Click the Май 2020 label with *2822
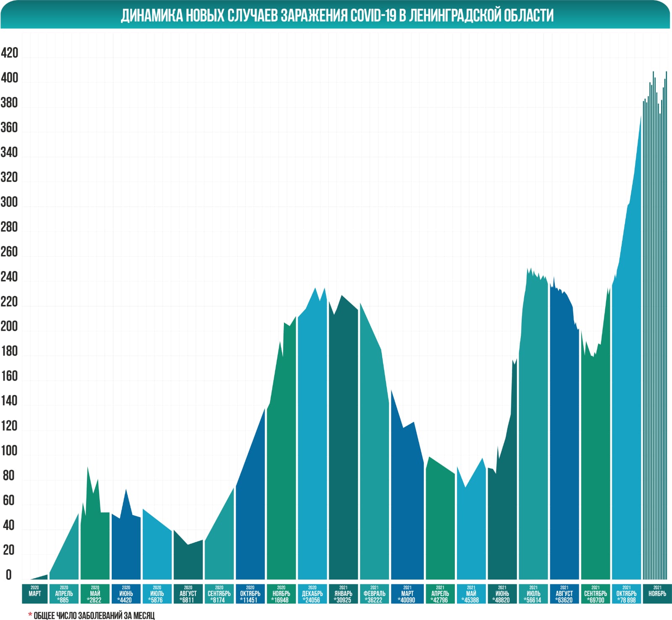The width and height of the screenshot is (672, 620). pyautogui.click(x=95, y=594)
